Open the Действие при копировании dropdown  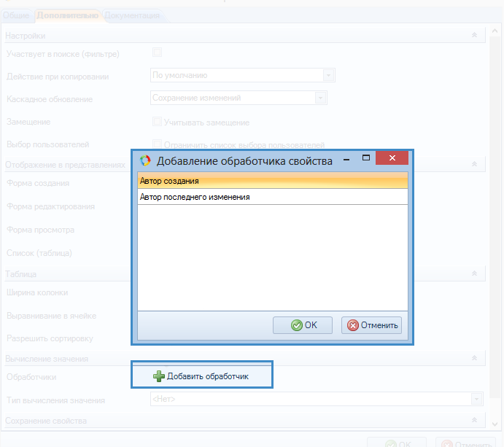pyautogui.click(x=328, y=75)
